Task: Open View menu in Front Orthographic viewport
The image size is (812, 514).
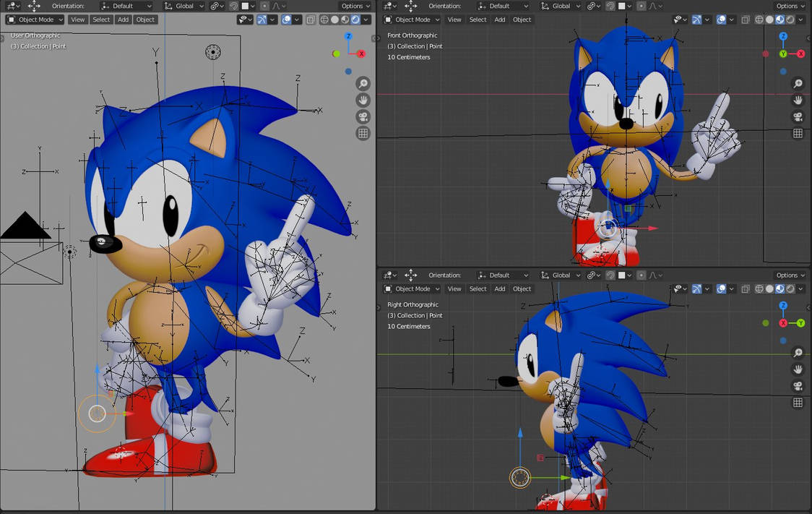Action: pyautogui.click(x=454, y=20)
